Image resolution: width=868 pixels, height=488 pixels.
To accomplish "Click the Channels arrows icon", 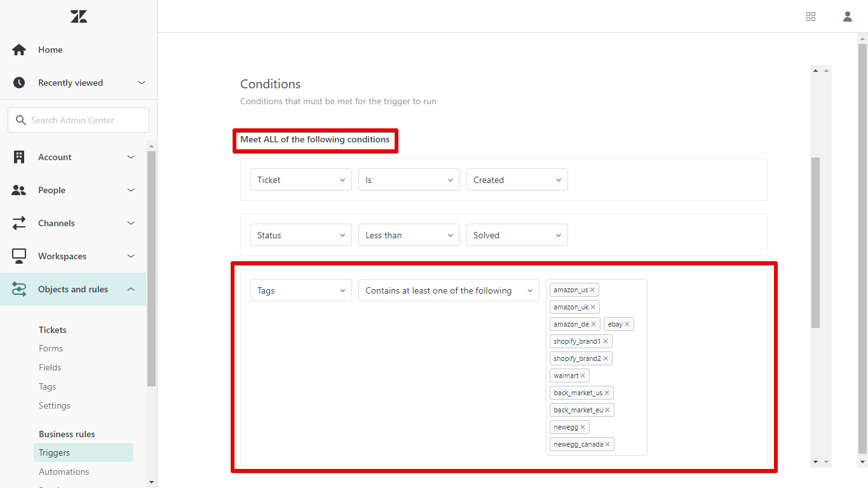I will pyautogui.click(x=19, y=223).
